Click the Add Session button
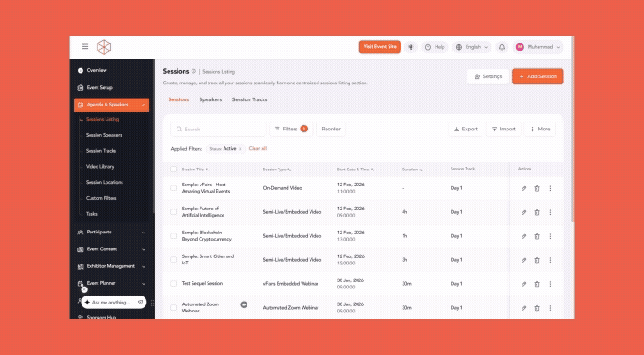This screenshot has height=355, width=644. pyautogui.click(x=538, y=77)
